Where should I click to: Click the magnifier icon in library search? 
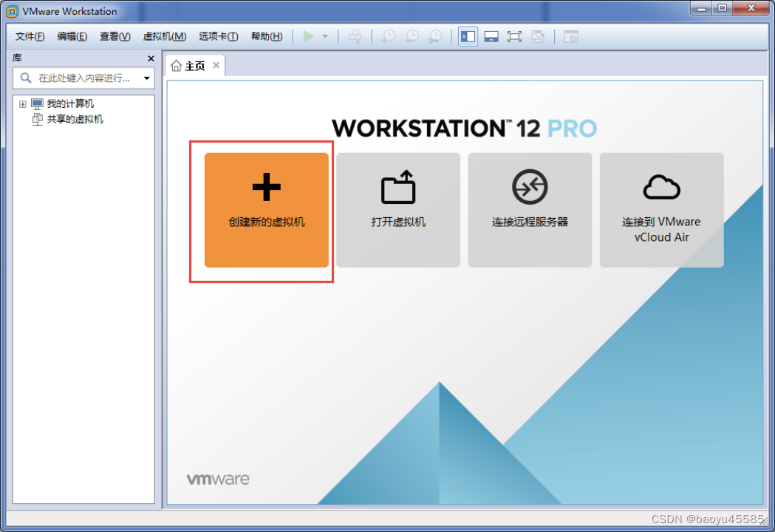(26, 78)
